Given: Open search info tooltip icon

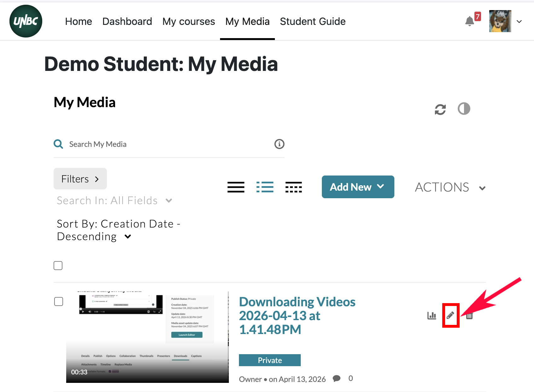Looking at the screenshot, I should pos(279,144).
